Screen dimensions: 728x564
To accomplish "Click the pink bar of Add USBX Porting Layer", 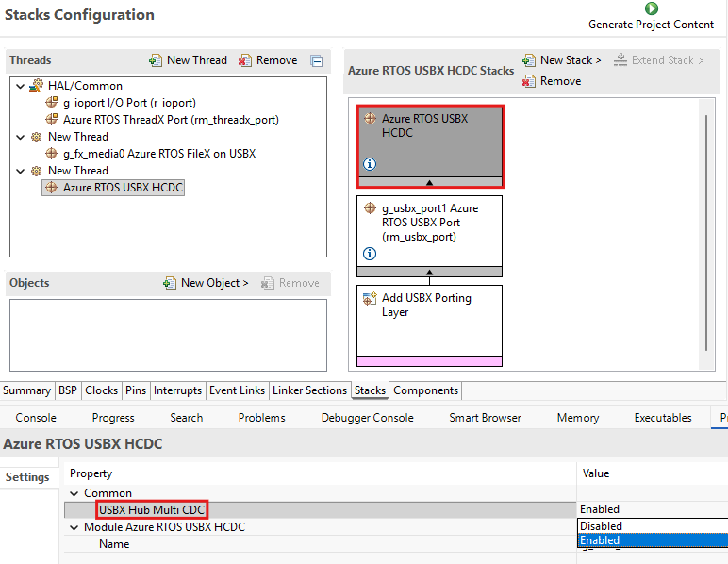I will tap(429, 361).
